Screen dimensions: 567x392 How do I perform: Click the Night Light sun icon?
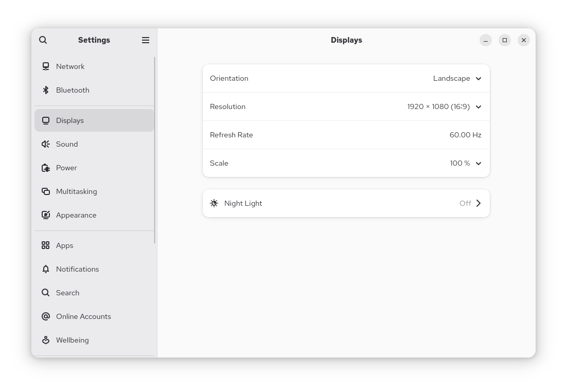click(214, 203)
